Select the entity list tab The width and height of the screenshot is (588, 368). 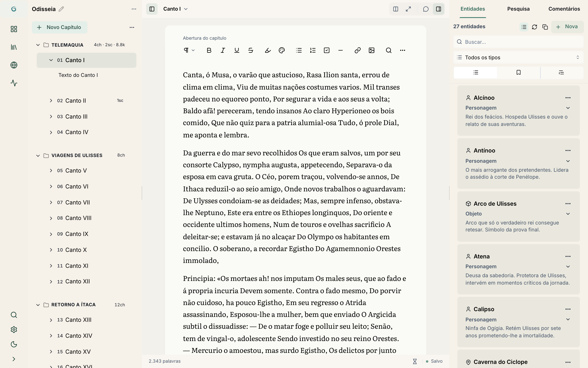[x=476, y=73]
